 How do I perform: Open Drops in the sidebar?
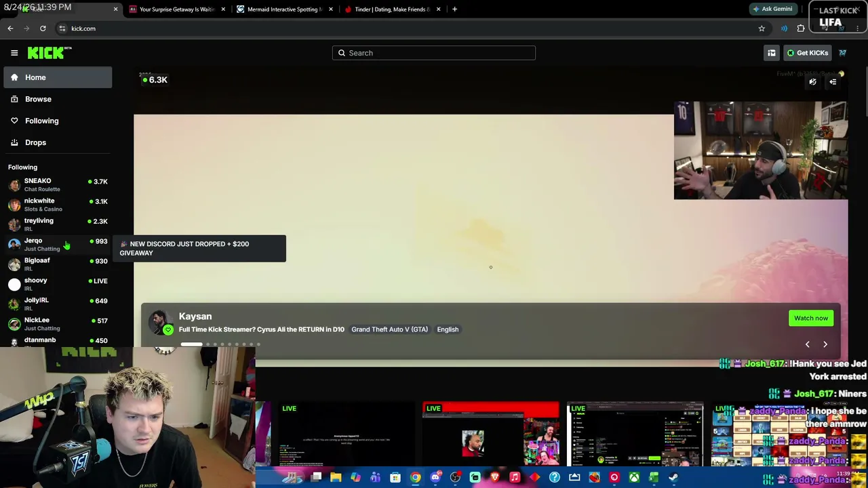[58, 142]
